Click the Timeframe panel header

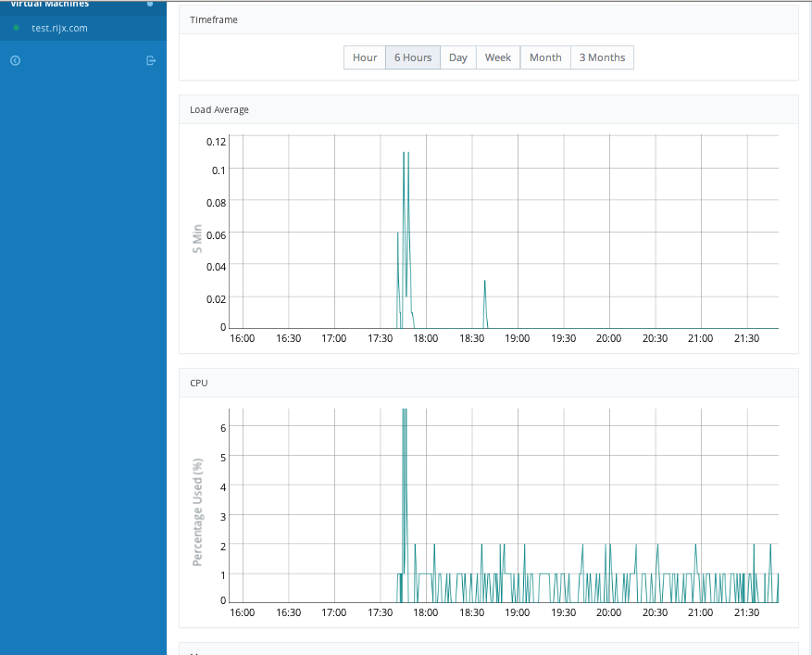coord(488,19)
